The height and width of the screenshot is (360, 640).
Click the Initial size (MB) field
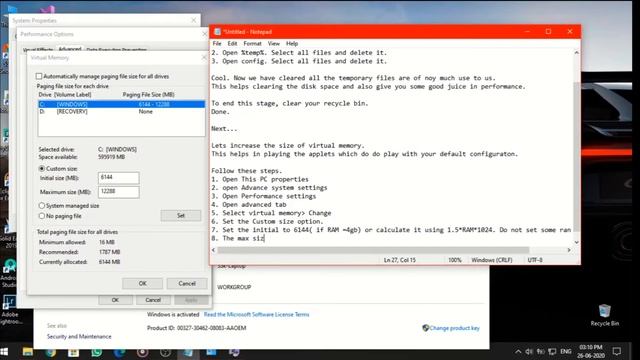(118, 178)
